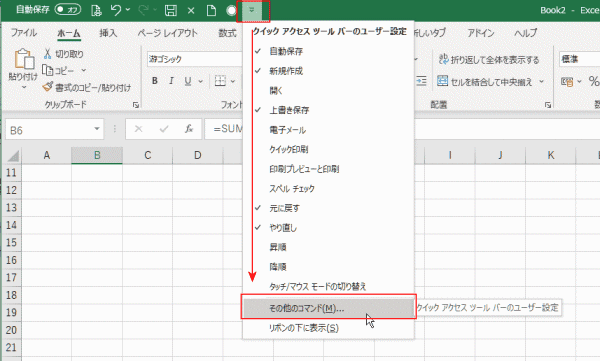
Task: Click 折り返して全体を表示する wrap text button
Action: (x=489, y=59)
